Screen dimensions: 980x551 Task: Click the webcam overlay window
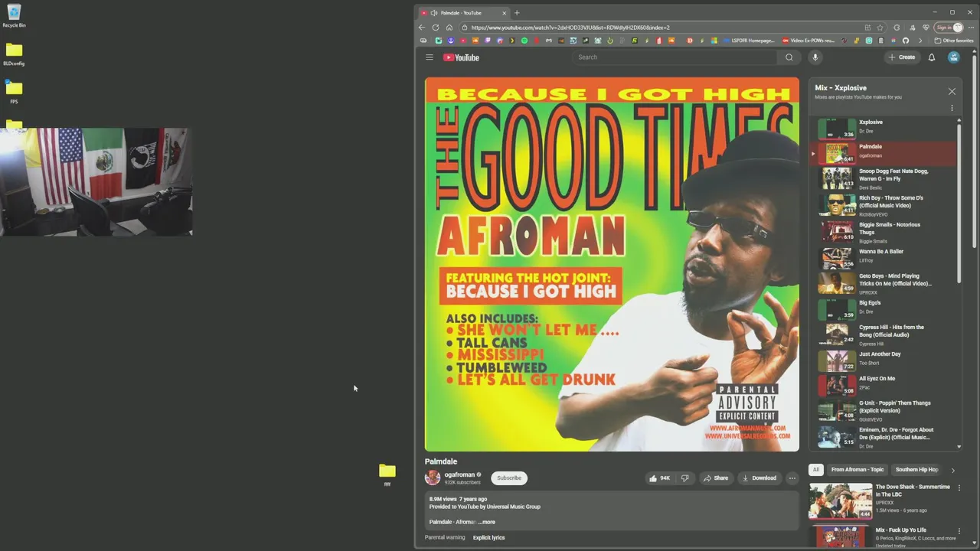pyautogui.click(x=96, y=182)
